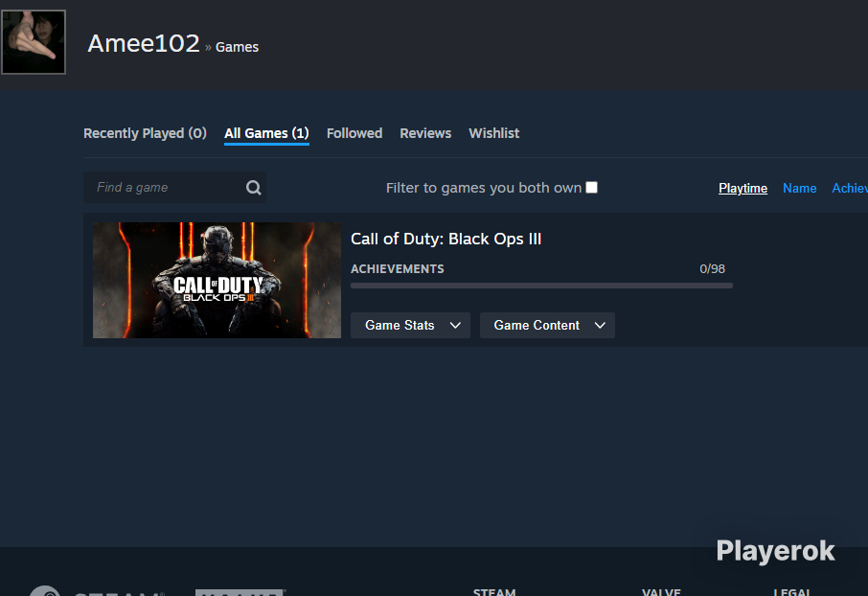Open Amee102 profile avatar image
The height and width of the screenshot is (596, 868).
(x=34, y=42)
